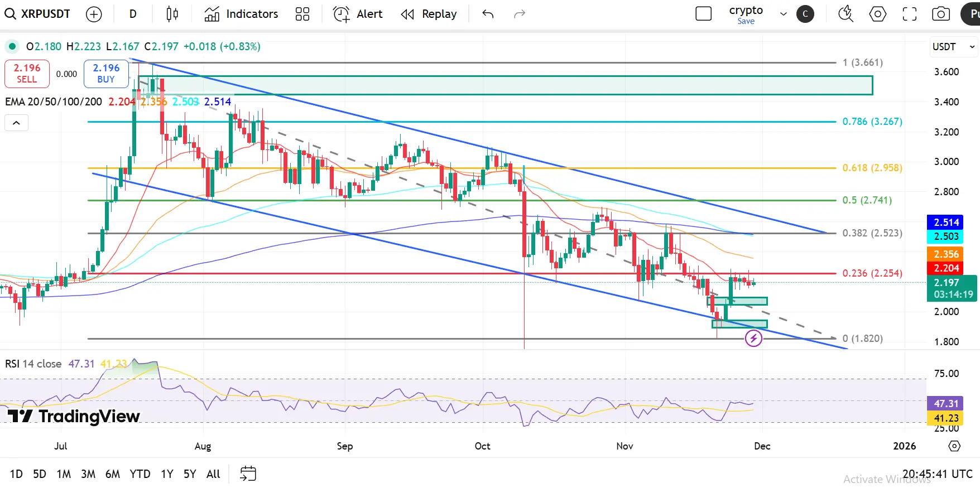This screenshot has height=488, width=980.
Task: Set chart range to 1M
Action: coord(64,474)
